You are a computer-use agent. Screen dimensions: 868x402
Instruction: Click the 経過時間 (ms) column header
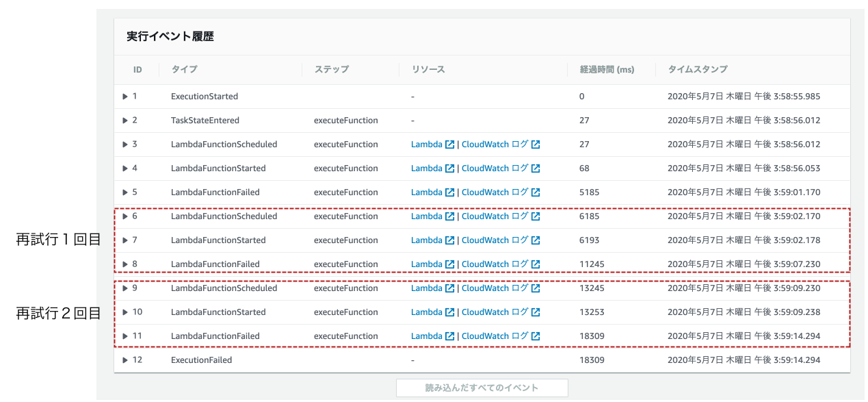click(x=607, y=69)
